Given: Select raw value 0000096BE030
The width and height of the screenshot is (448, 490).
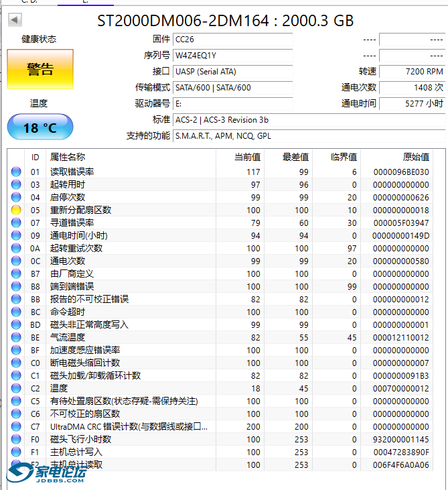Looking at the screenshot, I should click(x=401, y=172).
